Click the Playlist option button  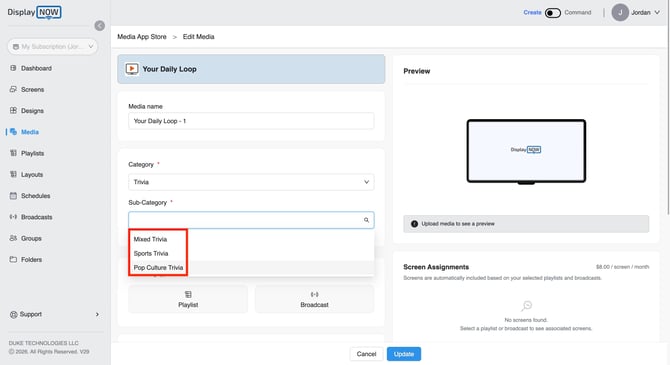(188, 299)
